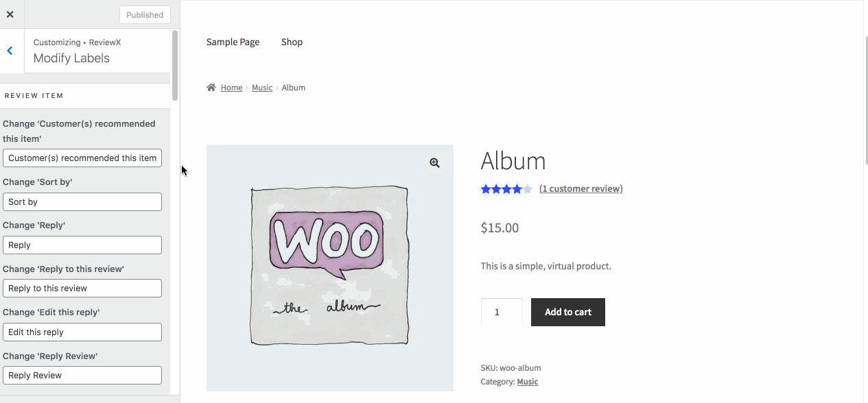Open the 1 customer review link
Image resolution: width=868 pixels, height=403 pixels.
pyautogui.click(x=580, y=188)
